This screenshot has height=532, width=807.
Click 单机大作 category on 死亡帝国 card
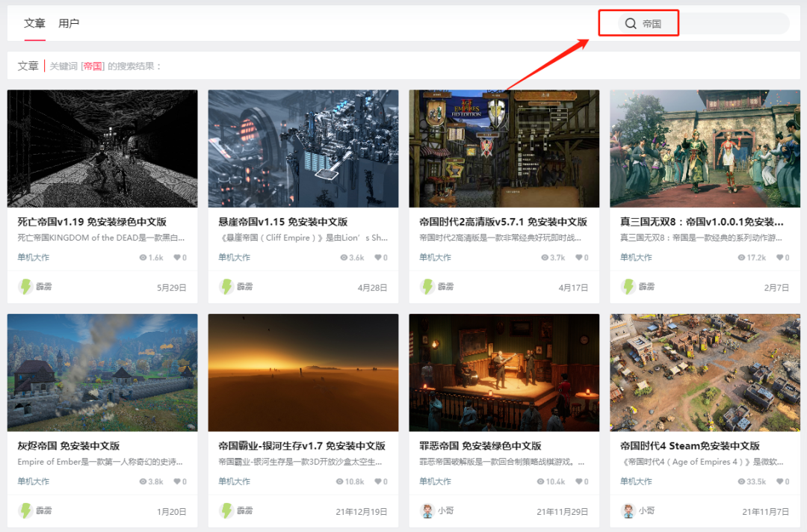click(x=34, y=257)
